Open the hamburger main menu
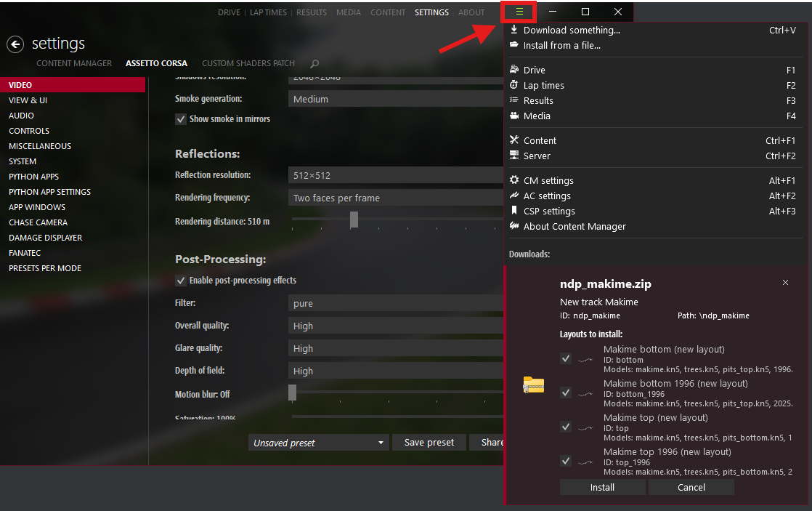 (x=519, y=12)
